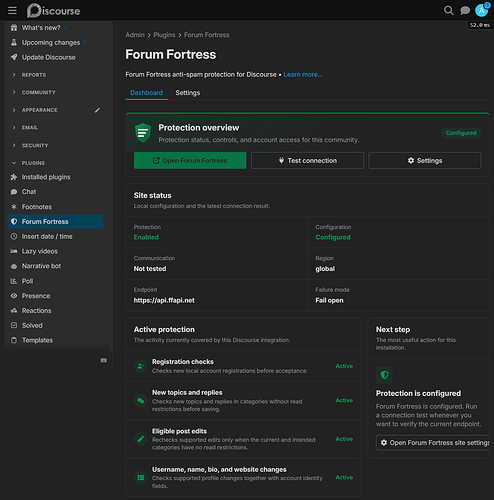The height and width of the screenshot is (500, 494).
Task: Click the Site status heading
Action: pyautogui.click(x=152, y=195)
